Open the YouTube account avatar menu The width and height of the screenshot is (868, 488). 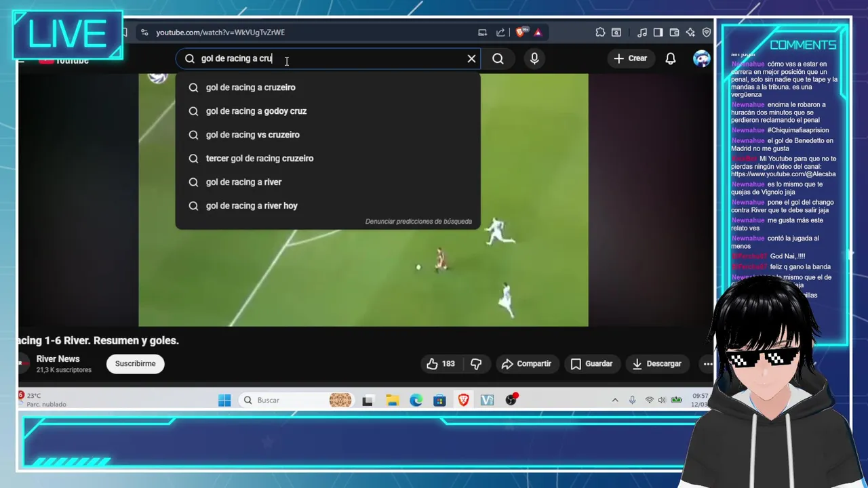[701, 58]
